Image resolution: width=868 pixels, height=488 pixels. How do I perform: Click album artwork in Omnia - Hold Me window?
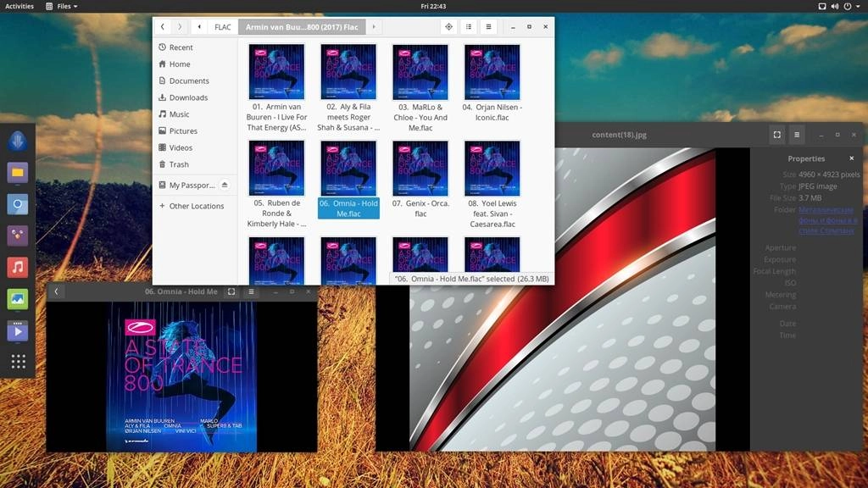tap(181, 376)
